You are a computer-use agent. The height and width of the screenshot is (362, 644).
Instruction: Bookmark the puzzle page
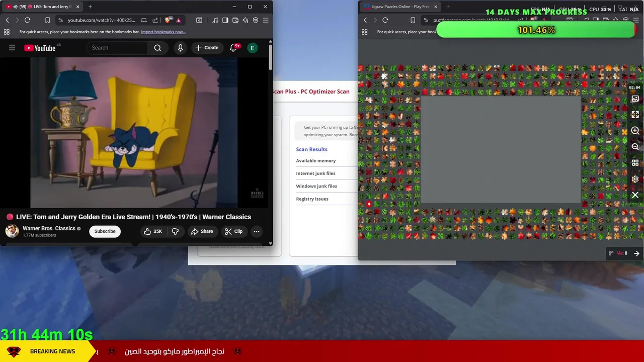(x=413, y=20)
